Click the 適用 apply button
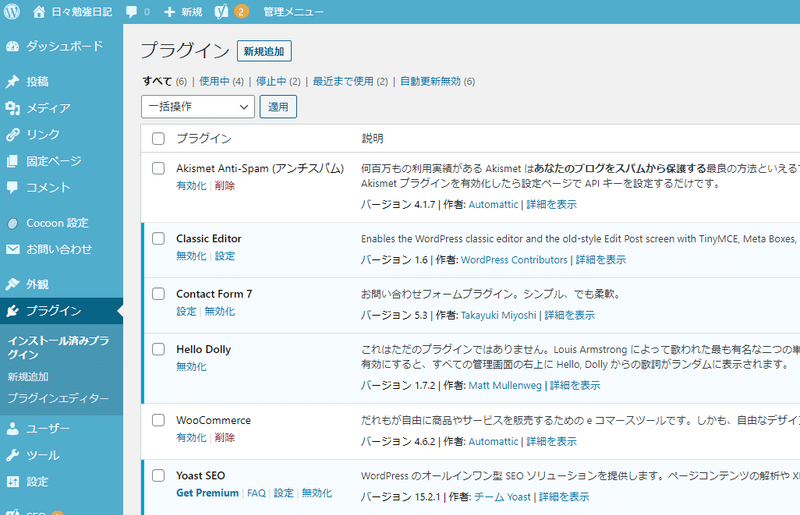This screenshot has height=515, width=800. pos(278,107)
